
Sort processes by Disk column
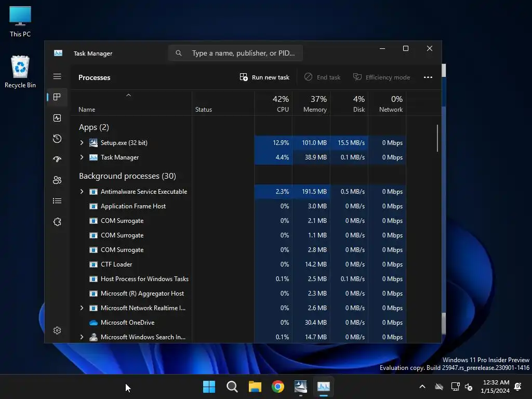point(349,103)
